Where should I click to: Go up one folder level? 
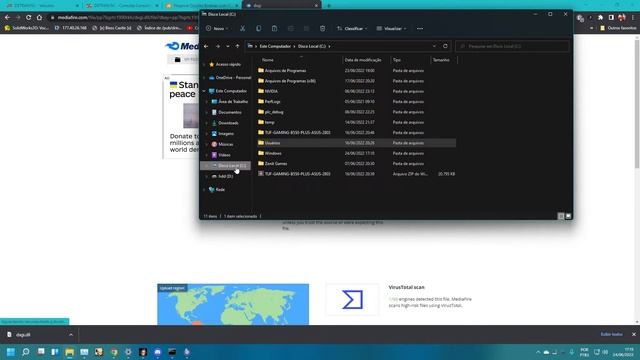click(x=237, y=46)
